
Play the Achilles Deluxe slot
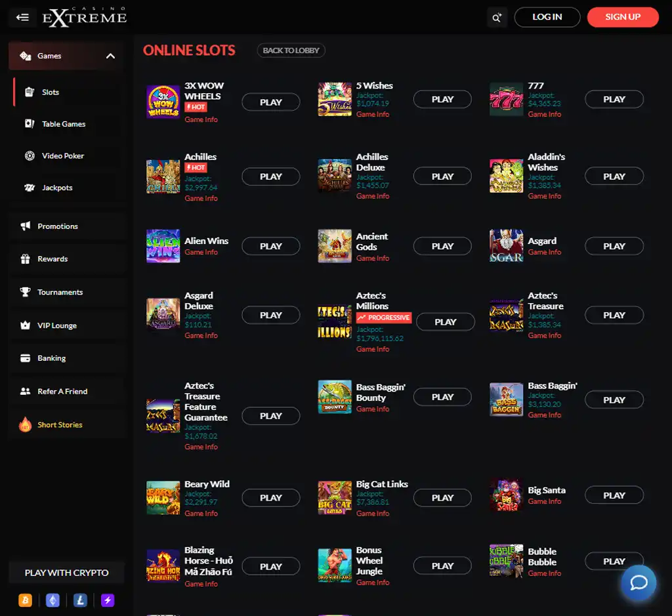point(442,176)
